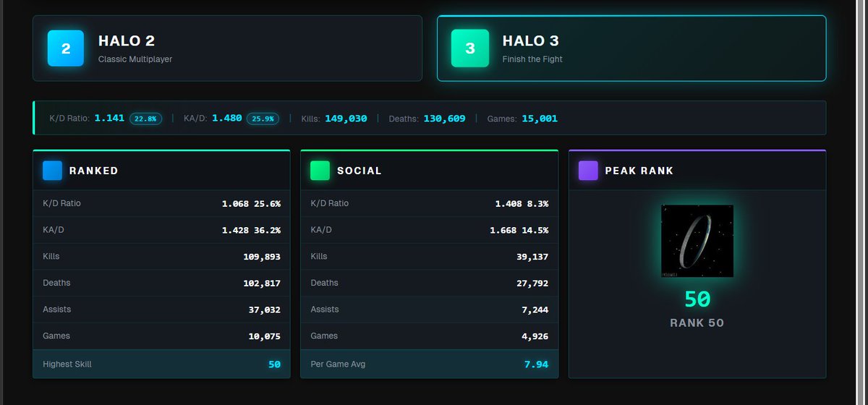The width and height of the screenshot is (868, 405).
Task: Click Social Assists value 7,244
Action: (535, 310)
